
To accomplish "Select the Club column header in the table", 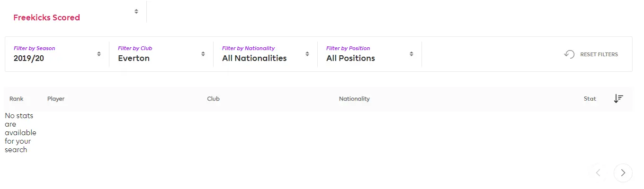I will tap(213, 99).
